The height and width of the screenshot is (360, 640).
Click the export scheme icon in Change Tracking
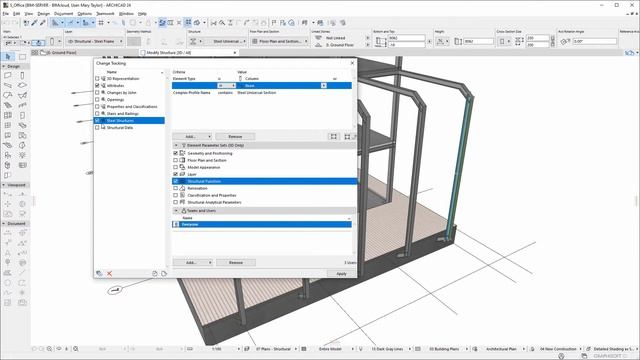click(x=164, y=273)
